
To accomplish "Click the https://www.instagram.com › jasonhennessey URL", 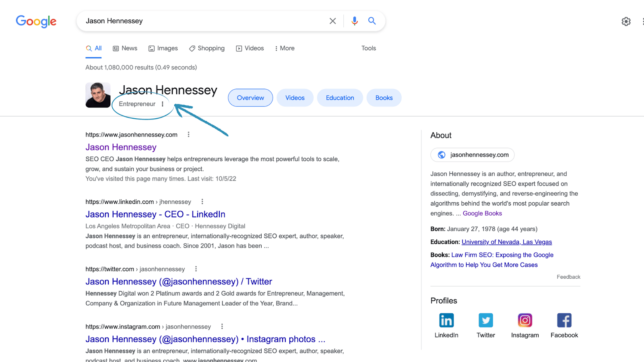I will (148, 326).
